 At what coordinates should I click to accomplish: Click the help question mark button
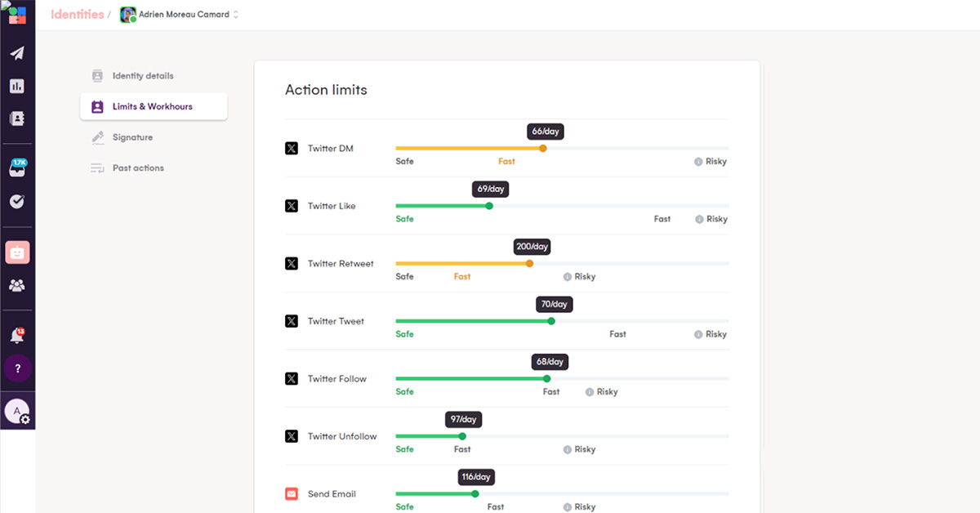[17, 369]
